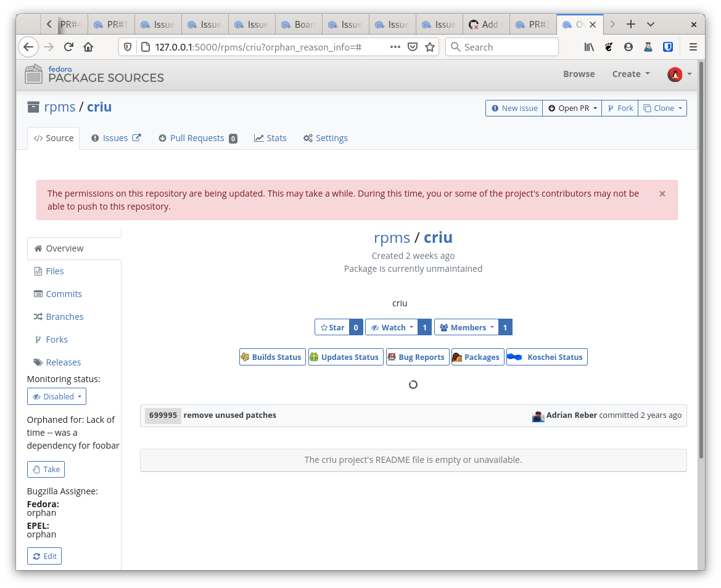Open the Settings tab
The width and height of the screenshot is (721, 588).
[326, 138]
